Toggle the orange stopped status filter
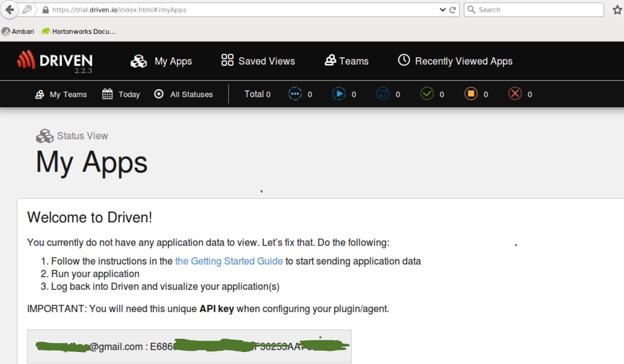 tap(471, 94)
